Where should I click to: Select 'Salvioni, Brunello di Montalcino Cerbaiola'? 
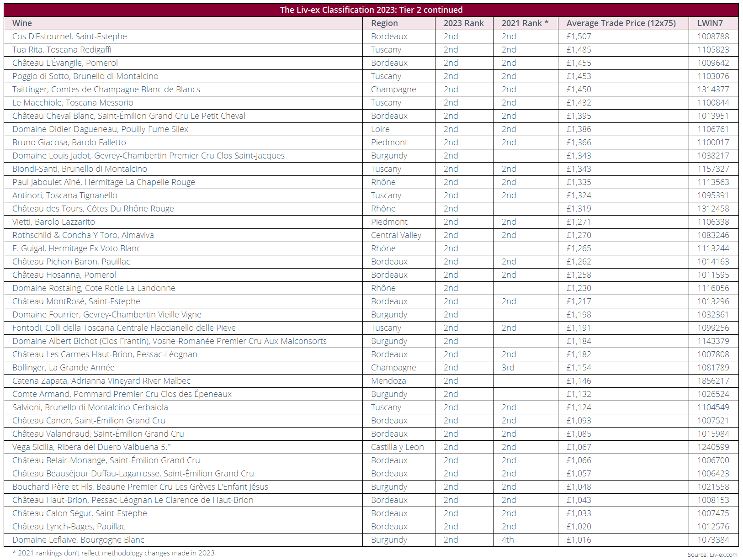(x=90, y=407)
